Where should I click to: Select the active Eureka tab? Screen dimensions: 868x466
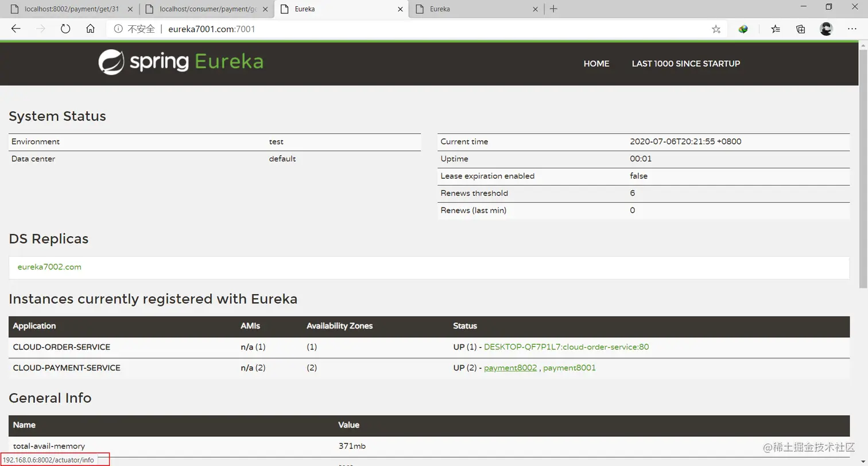[x=342, y=9]
